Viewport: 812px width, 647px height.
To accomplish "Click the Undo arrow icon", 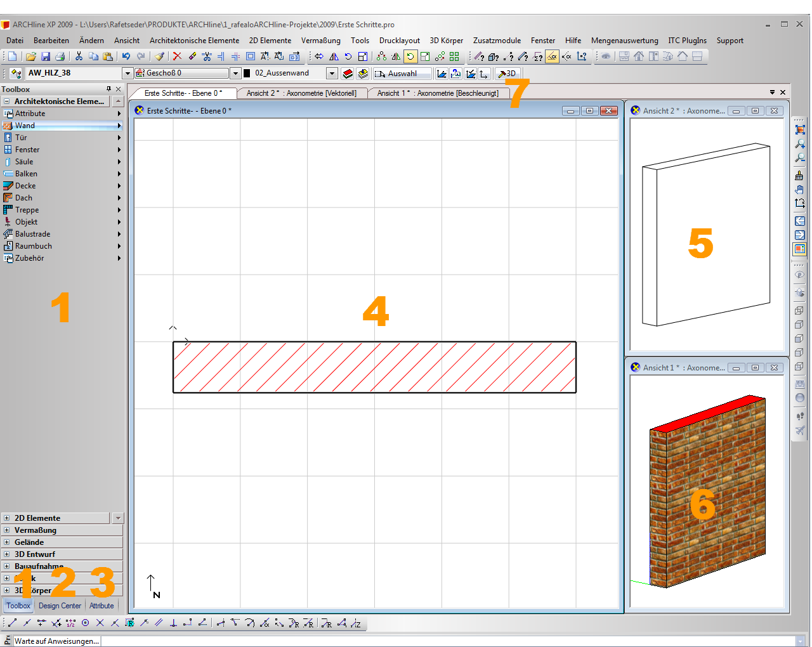I will [x=126, y=56].
